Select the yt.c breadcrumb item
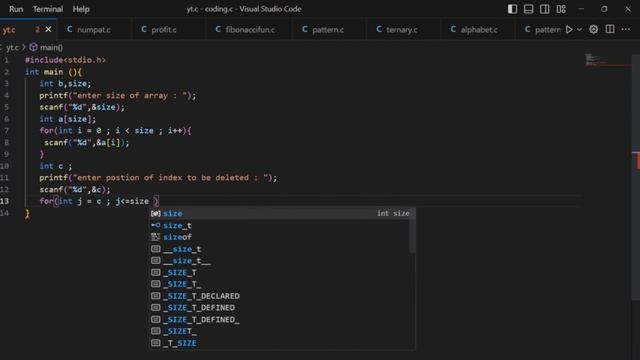Image resolution: width=640 pixels, height=360 pixels. [x=11, y=47]
